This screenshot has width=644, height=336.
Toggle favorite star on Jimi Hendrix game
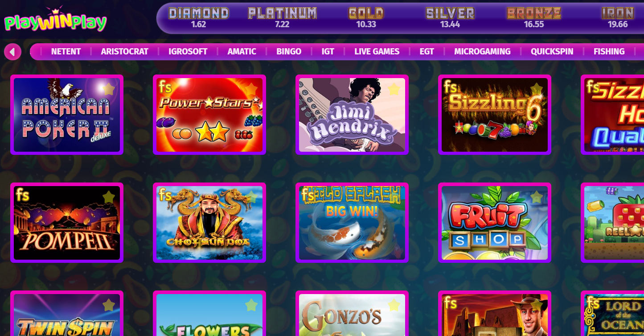pyautogui.click(x=394, y=89)
